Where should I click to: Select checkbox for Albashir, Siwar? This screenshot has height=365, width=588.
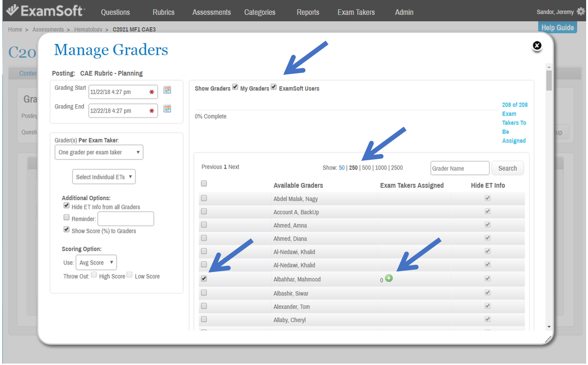[x=204, y=293]
